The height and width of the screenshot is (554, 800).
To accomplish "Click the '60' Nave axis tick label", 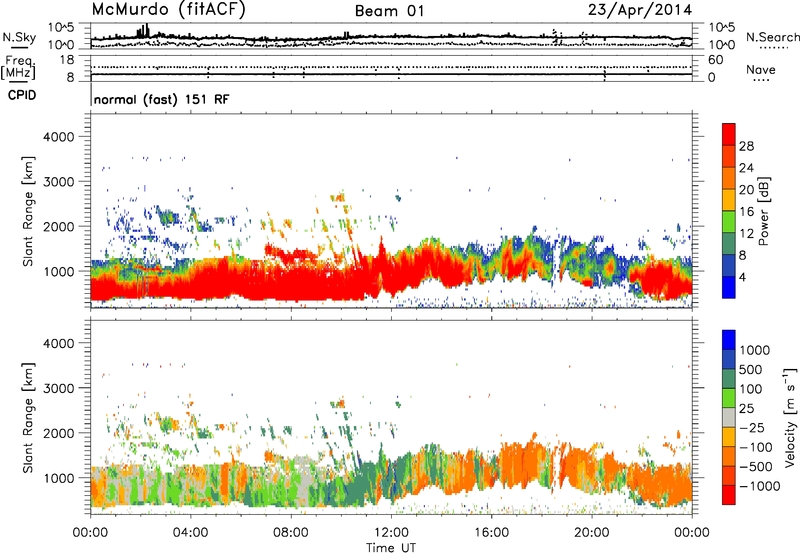I will coord(716,60).
